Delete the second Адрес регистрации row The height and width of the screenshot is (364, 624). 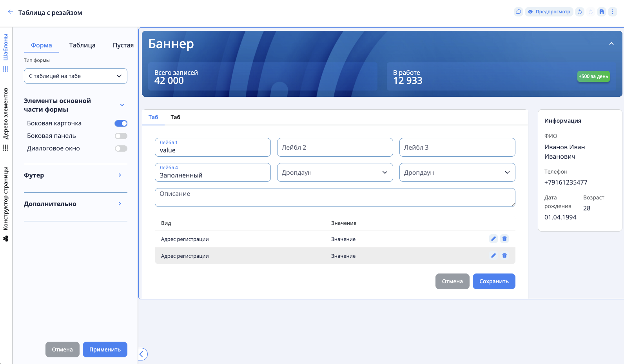click(504, 255)
